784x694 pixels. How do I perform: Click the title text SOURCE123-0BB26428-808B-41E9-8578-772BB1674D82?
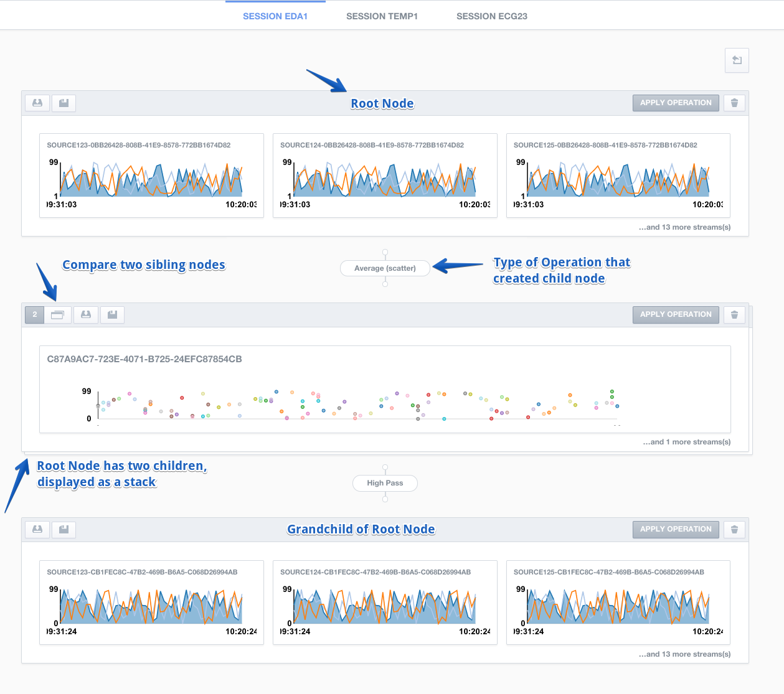[x=139, y=145]
